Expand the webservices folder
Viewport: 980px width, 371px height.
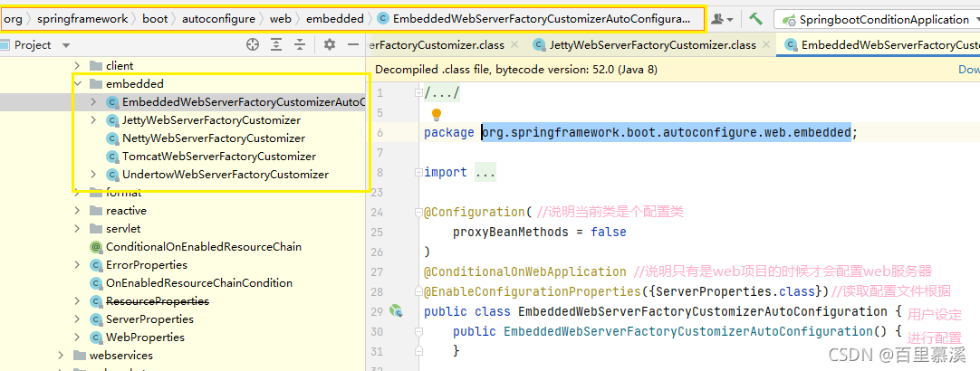click(x=62, y=356)
